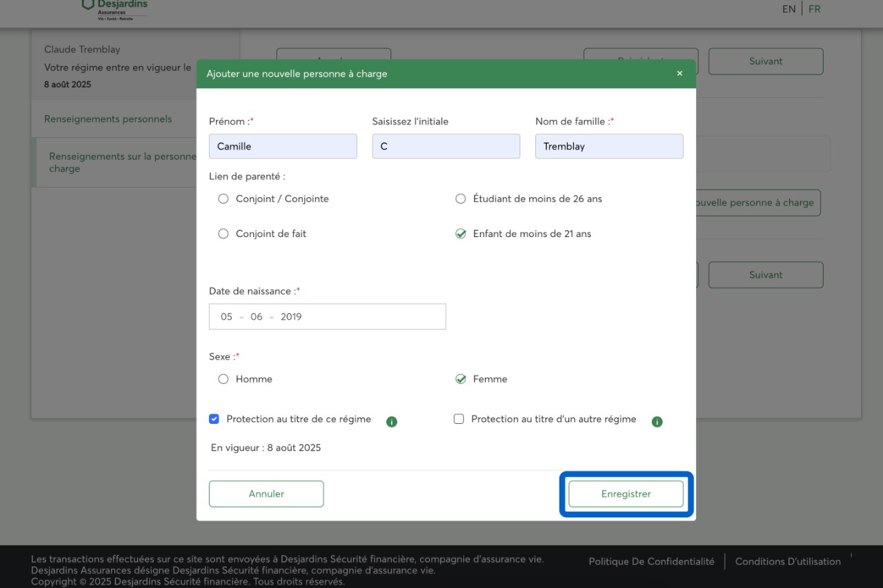Edit the middle initial field
This screenshot has height=588, width=883.
pyautogui.click(x=446, y=146)
